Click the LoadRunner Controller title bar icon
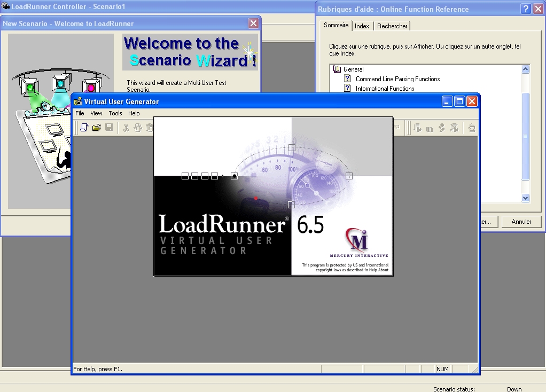 pyautogui.click(x=5, y=6)
